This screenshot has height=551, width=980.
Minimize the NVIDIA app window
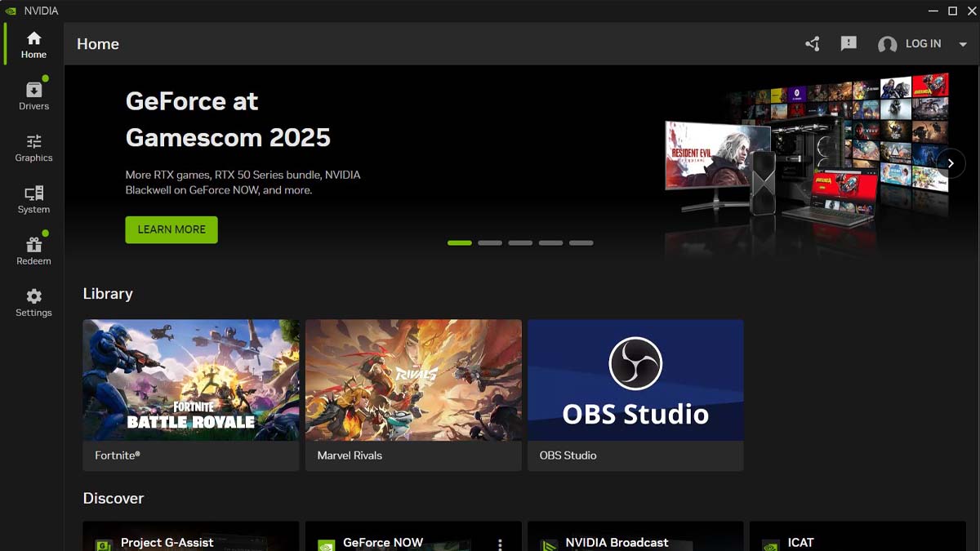tap(933, 11)
